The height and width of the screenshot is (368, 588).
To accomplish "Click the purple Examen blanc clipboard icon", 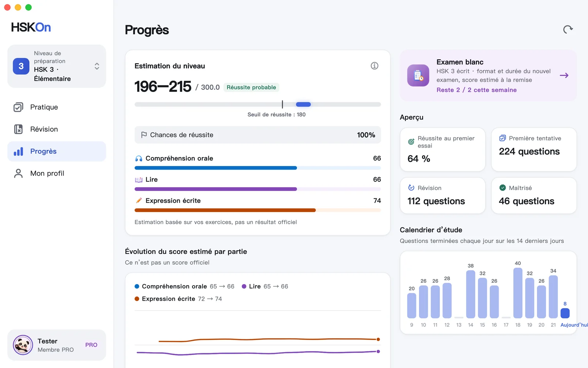I will (x=418, y=75).
